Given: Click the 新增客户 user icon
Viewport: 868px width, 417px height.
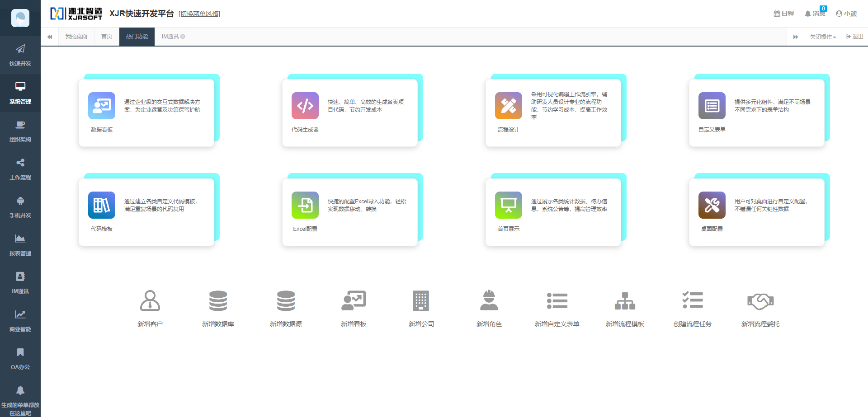Looking at the screenshot, I should pos(150,300).
